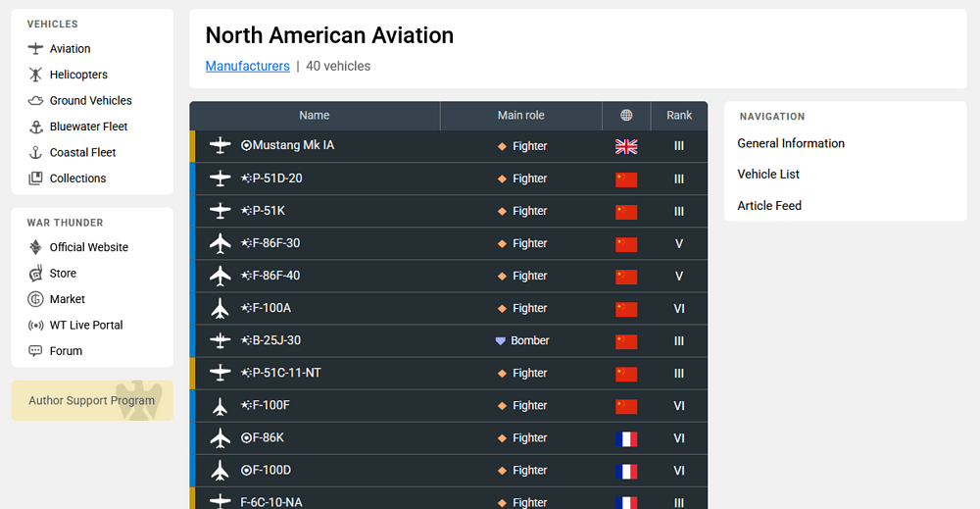
Task: Click the Collections icon in sidebar
Action: point(35,178)
